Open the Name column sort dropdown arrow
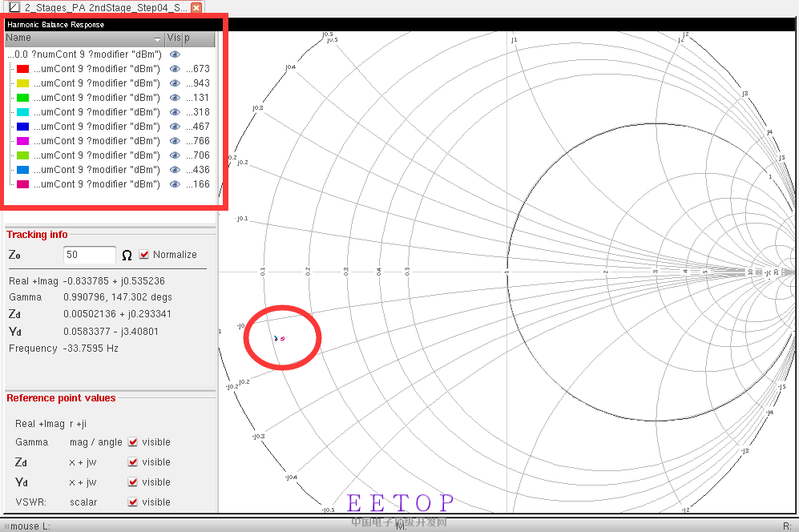The image size is (799, 532). coord(157,39)
